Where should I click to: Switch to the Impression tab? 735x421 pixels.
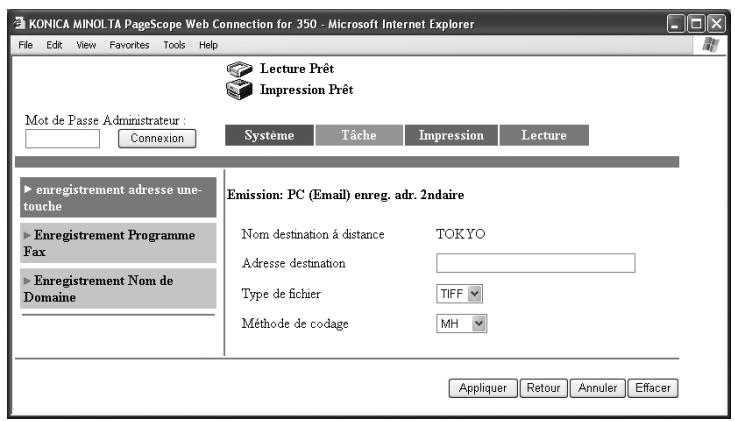tap(451, 135)
